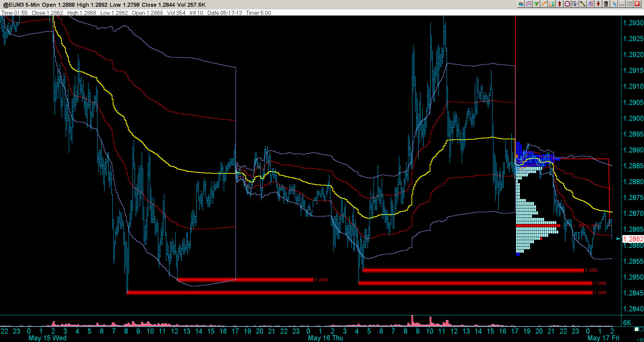Open the red and blue curved lines tool
Image resolution: width=644 pixels, height=342 pixels.
point(529,4)
